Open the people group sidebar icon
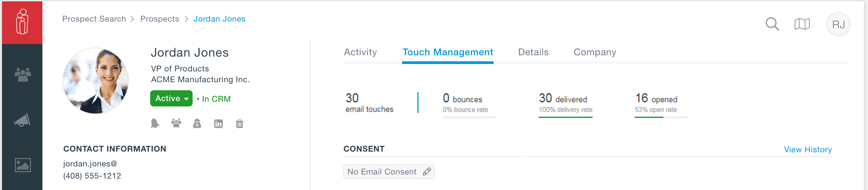 pos(23,74)
